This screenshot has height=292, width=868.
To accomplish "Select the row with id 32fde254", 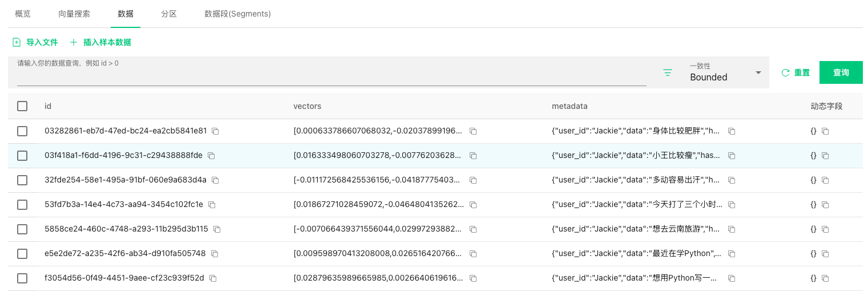I will click(22, 180).
